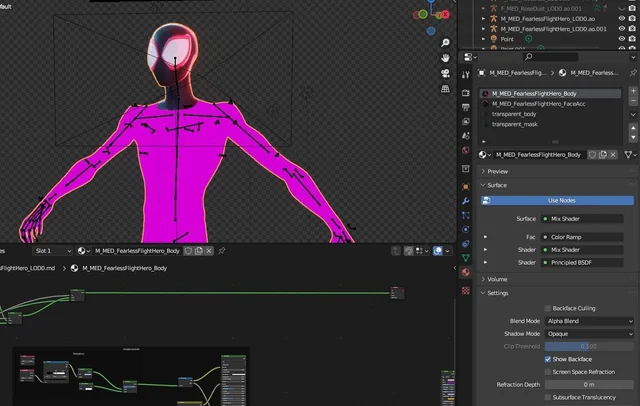This screenshot has width=640, height=406.
Task: Click the node editor parent node tree icon
Action: coord(396,251)
